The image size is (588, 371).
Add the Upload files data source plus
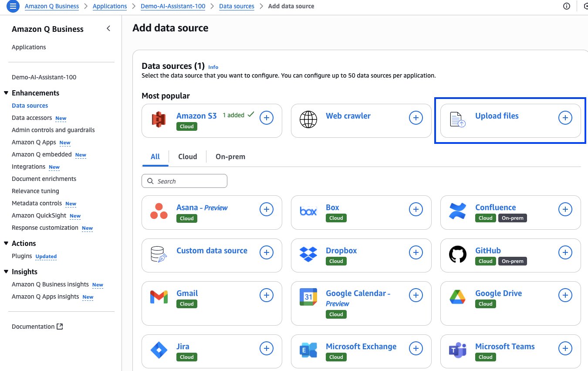565,118
